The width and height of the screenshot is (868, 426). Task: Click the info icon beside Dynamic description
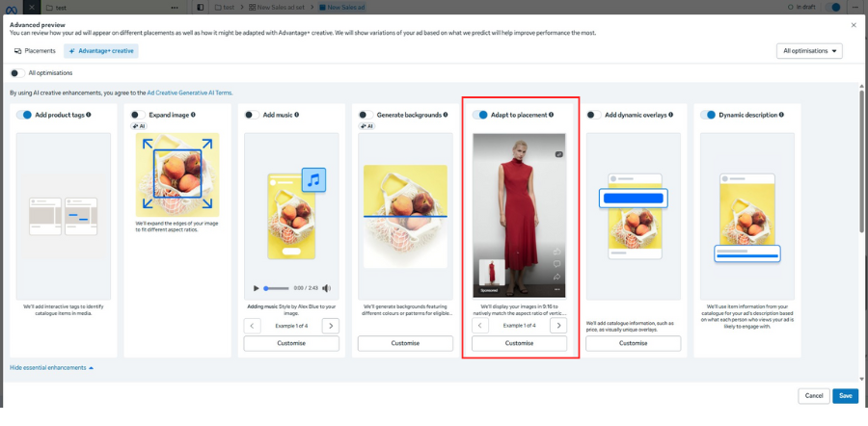point(781,115)
